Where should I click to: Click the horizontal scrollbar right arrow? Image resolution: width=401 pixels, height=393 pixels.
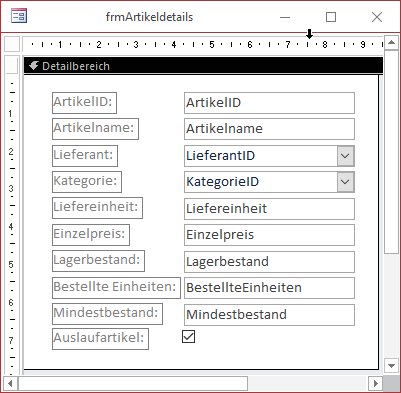[x=376, y=383]
